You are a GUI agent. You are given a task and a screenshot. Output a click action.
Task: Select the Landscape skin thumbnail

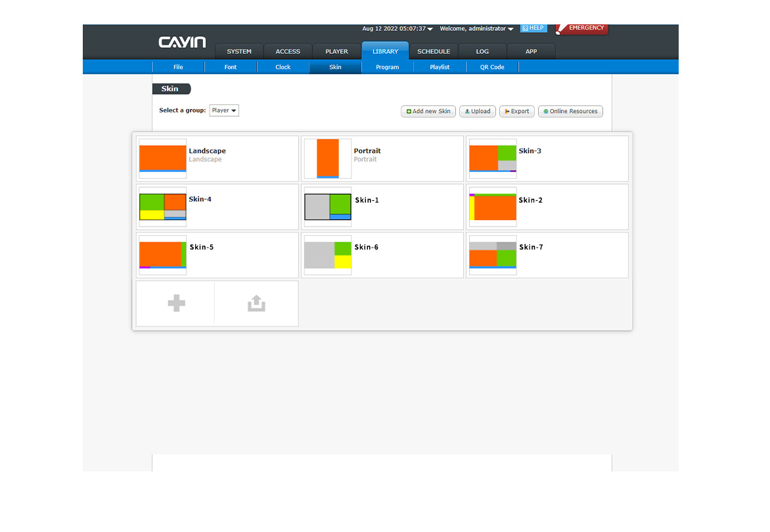pos(162,158)
